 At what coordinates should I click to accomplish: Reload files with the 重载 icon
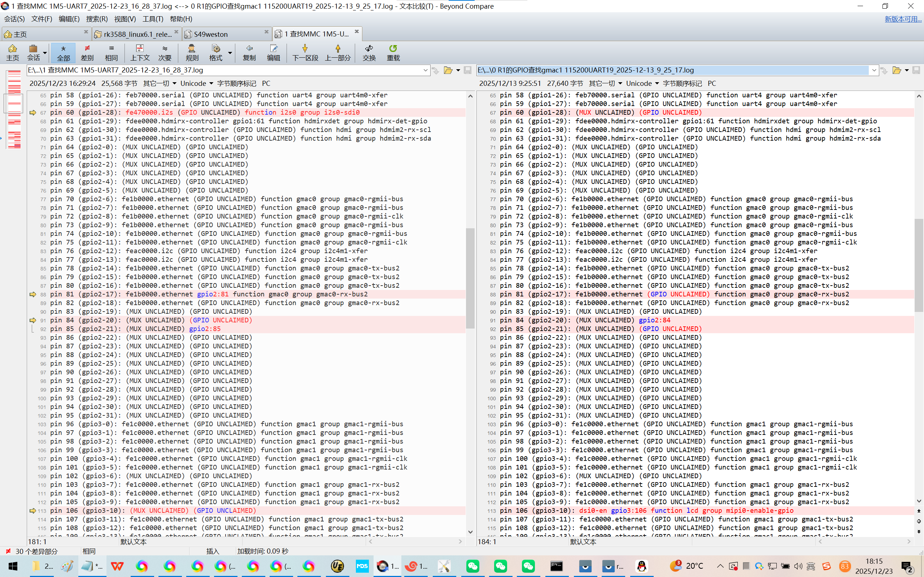pos(393,52)
